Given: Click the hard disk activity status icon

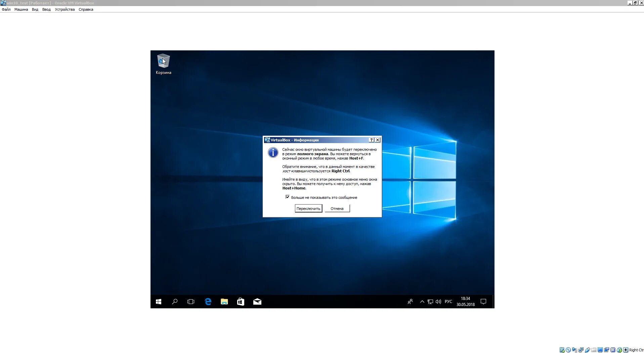Looking at the screenshot, I should [x=562, y=350].
